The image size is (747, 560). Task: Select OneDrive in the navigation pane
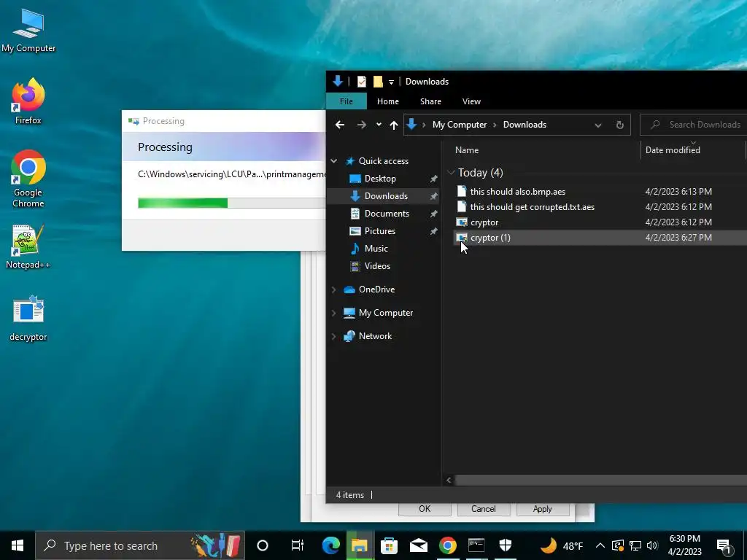click(x=376, y=289)
